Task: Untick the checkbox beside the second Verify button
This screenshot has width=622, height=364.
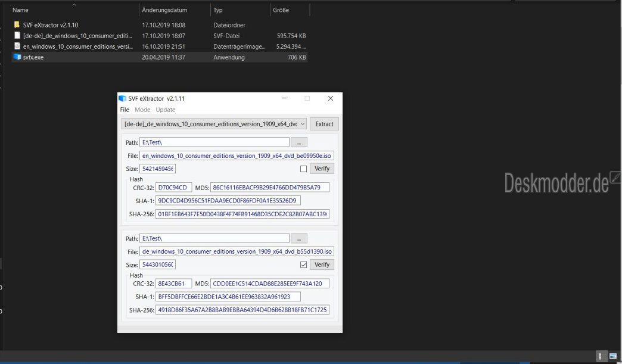Action: tap(303, 265)
